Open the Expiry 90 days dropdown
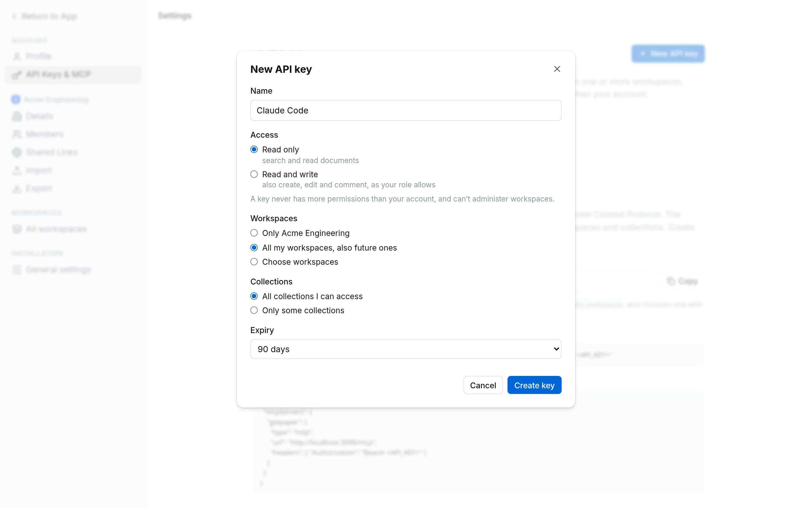The height and width of the screenshot is (508, 812). pyautogui.click(x=406, y=349)
